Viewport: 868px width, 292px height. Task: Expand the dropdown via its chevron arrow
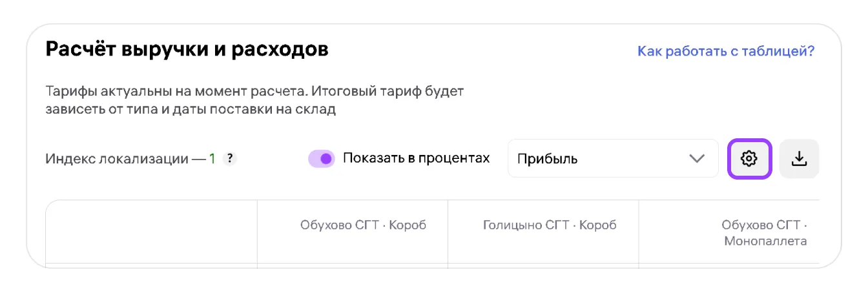click(697, 158)
